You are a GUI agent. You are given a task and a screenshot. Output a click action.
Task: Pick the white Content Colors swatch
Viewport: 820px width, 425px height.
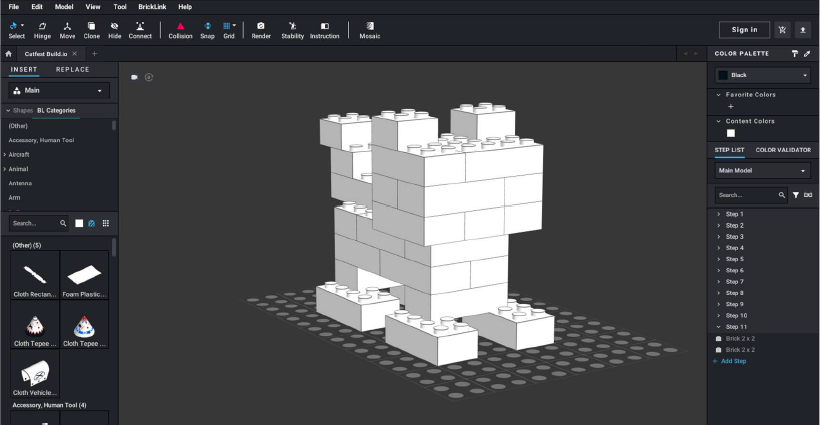point(730,133)
